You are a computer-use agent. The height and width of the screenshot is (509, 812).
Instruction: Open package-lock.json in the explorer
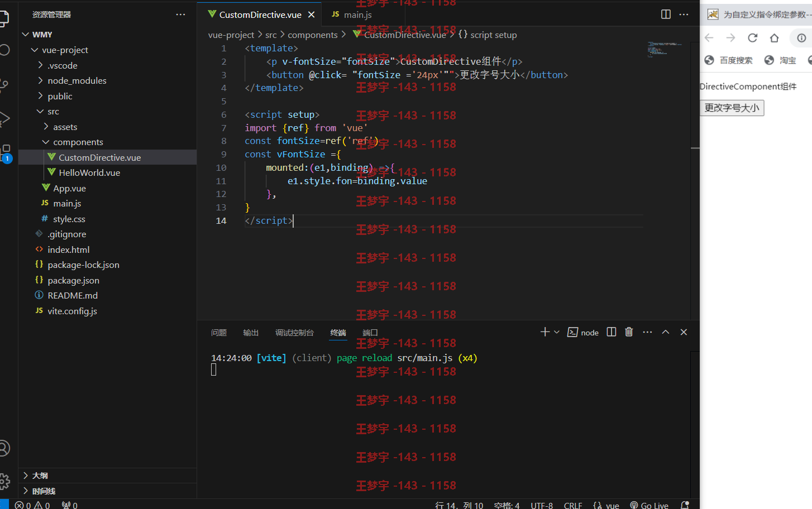point(108,265)
